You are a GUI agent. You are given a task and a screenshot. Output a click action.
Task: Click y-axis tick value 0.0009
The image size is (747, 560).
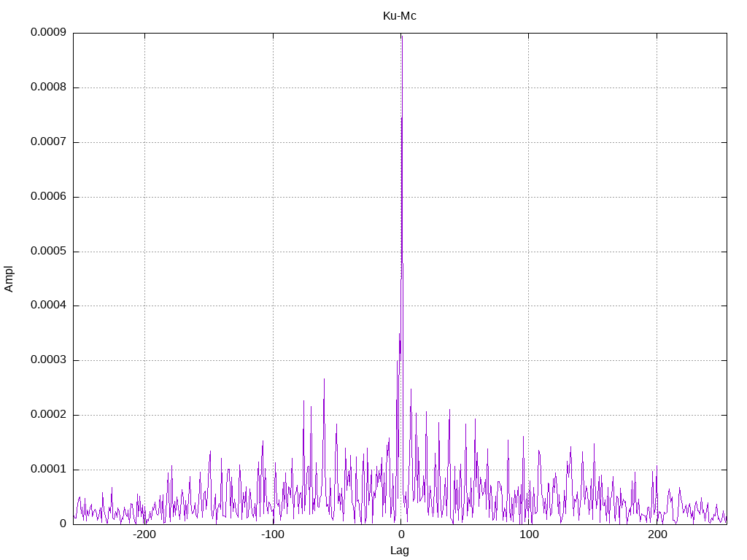point(49,32)
